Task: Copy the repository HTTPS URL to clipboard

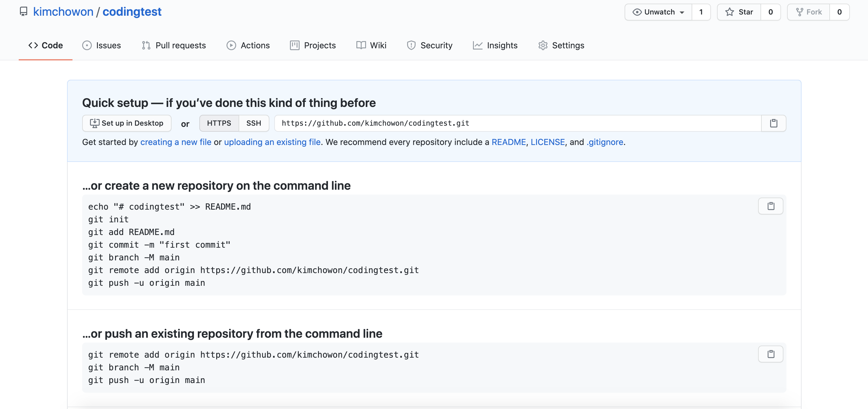Action: (x=773, y=123)
